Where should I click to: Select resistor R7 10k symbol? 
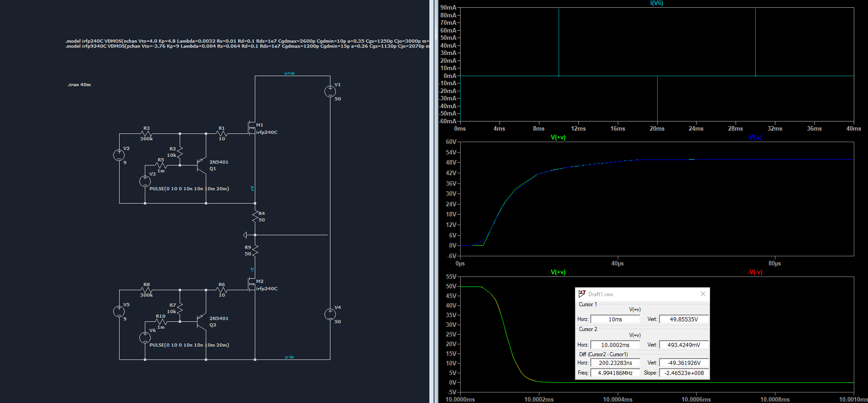[x=180, y=308]
